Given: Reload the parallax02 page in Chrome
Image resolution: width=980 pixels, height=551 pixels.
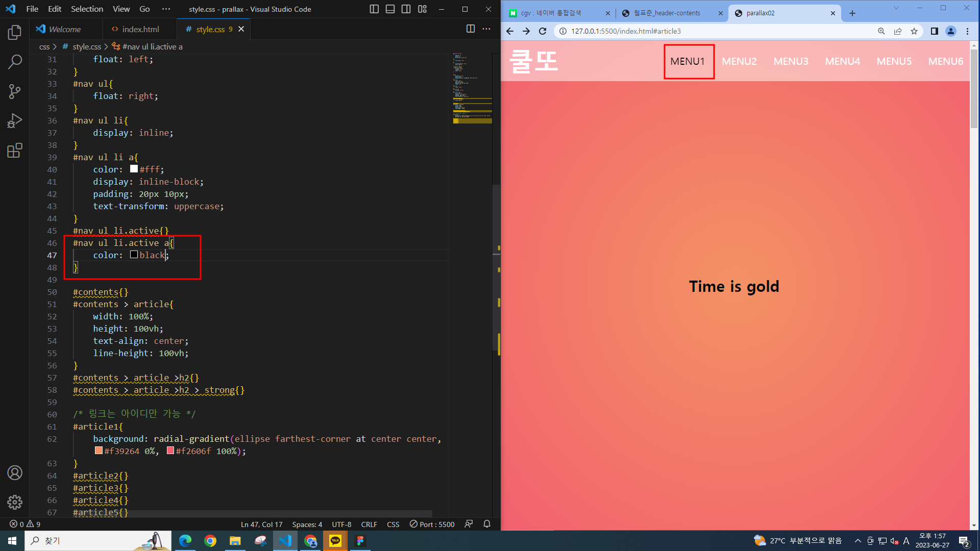Looking at the screenshot, I should (543, 31).
